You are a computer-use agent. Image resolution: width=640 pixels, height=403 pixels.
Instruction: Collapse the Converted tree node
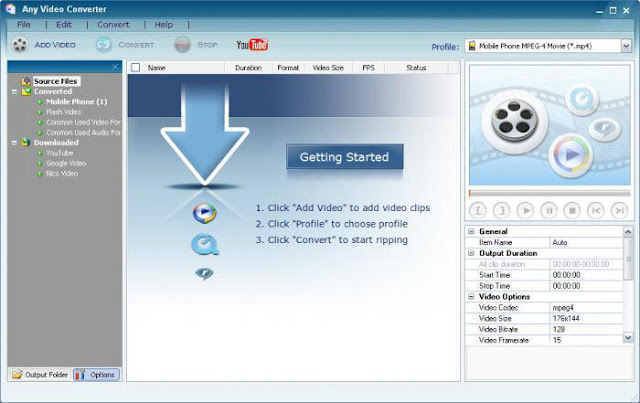click(x=15, y=91)
